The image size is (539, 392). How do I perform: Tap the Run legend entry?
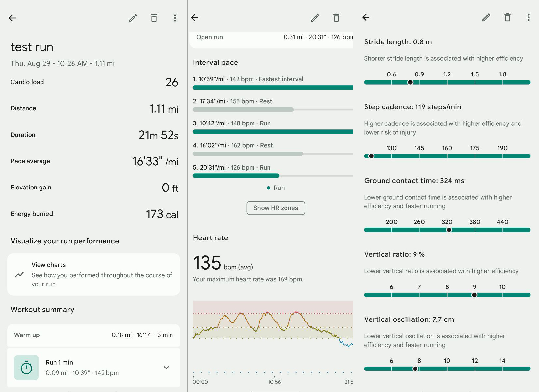(276, 188)
